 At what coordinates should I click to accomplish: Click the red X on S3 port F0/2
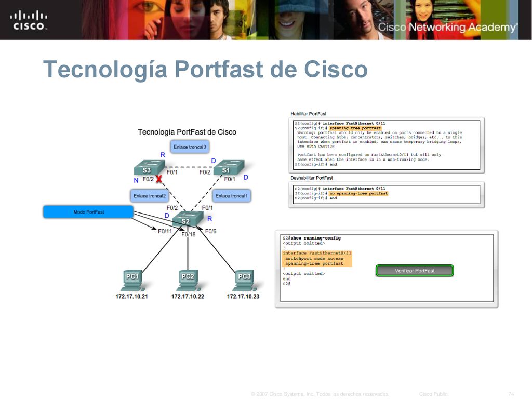click(x=158, y=179)
